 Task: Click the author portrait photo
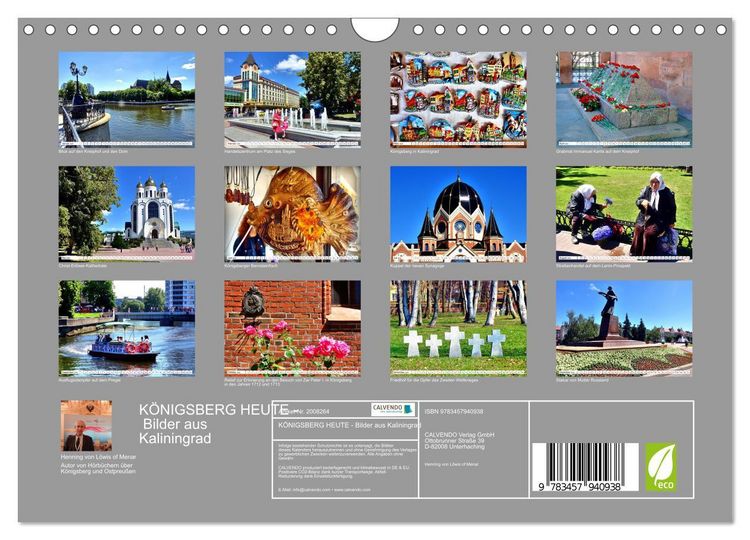click(x=86, y=426)
